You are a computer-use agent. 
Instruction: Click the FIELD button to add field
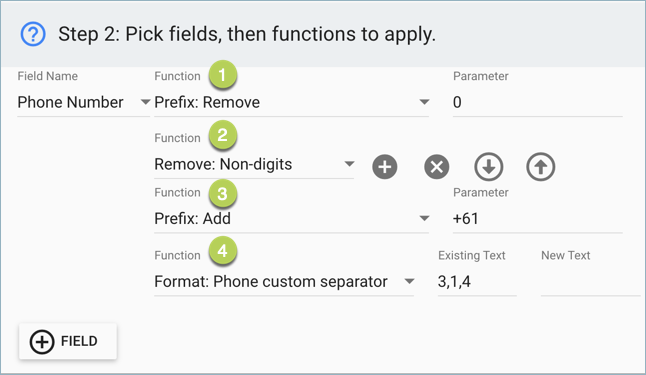pos(68,341)
